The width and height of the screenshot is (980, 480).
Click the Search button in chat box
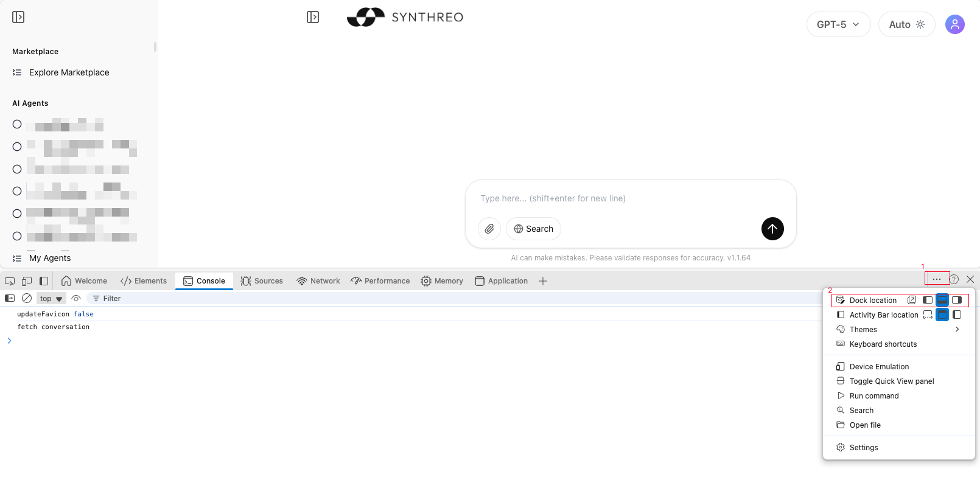tap(533, 229)
